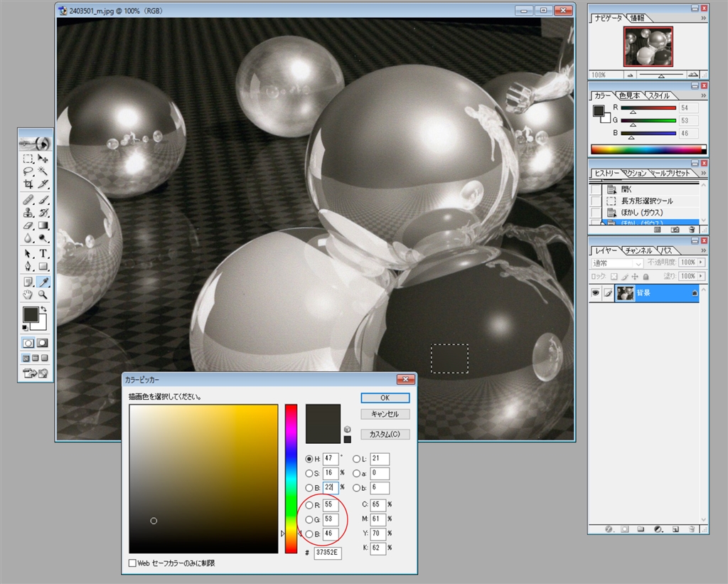Select the Rectangular Marquee tool
This screenshot has width=728, height=584.
[28, 159]
